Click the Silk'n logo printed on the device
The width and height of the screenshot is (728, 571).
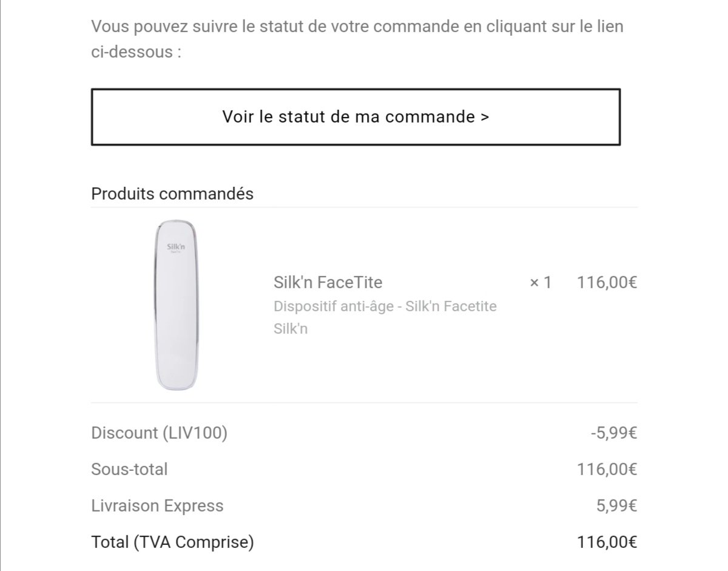pos(176,247)
